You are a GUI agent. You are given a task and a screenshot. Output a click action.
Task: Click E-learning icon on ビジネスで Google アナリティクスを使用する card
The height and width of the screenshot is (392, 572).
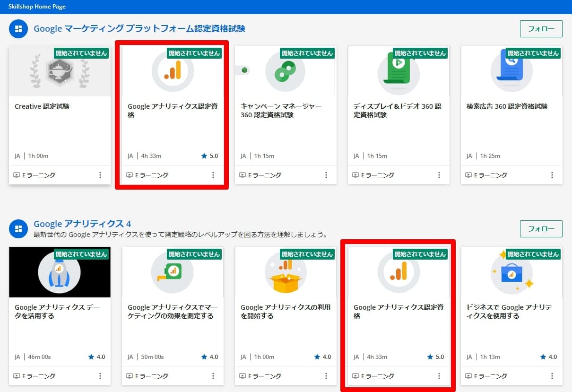coord(469,376)
